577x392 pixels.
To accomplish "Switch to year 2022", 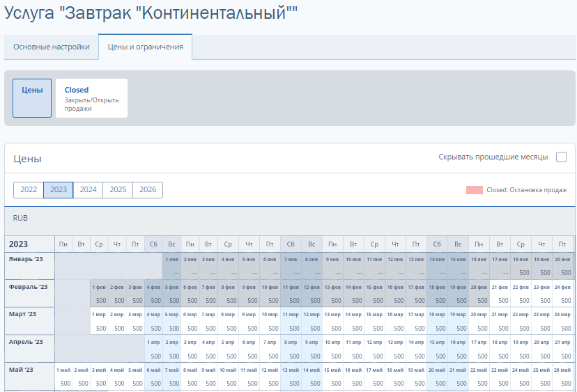I will point(29,190).
